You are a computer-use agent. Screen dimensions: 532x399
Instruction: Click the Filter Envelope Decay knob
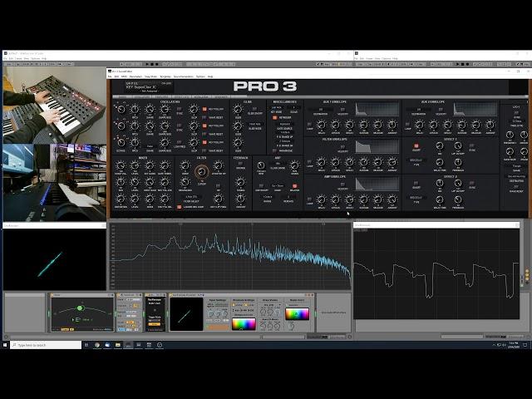tap(349, 162)
